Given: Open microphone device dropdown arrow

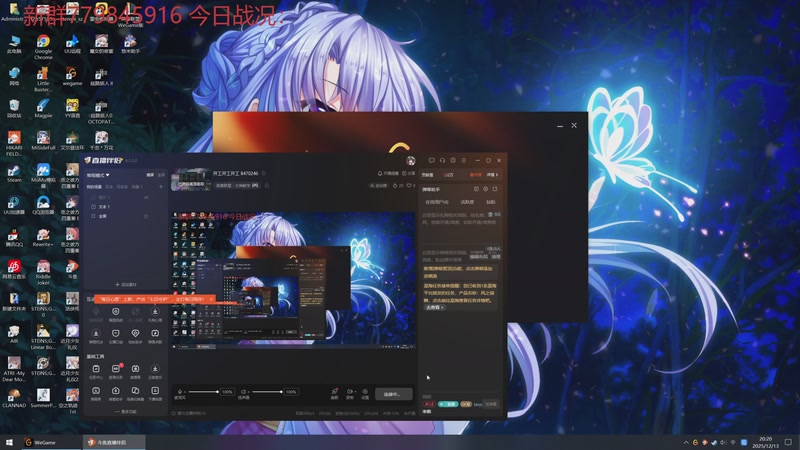Looking at the screenshot, I should coord(185,392).
